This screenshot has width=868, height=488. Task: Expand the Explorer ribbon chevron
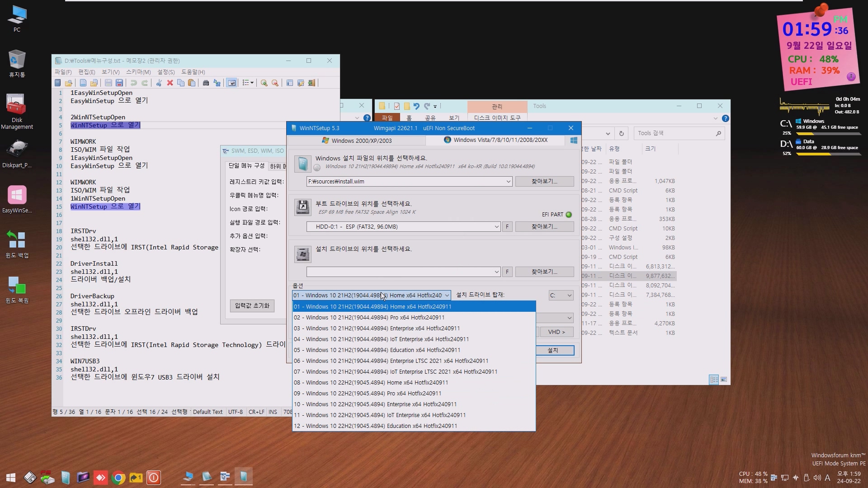[x=715, y=118]
